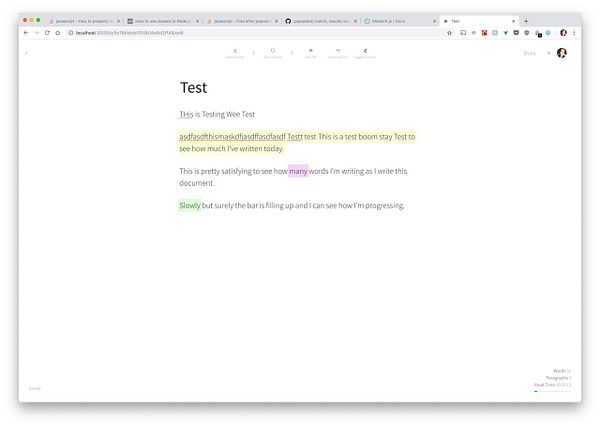This screenshot has height=427, width=600.
Task: Click the circular arrow icon in editor toolbar
Action: (x=273, y=53)
